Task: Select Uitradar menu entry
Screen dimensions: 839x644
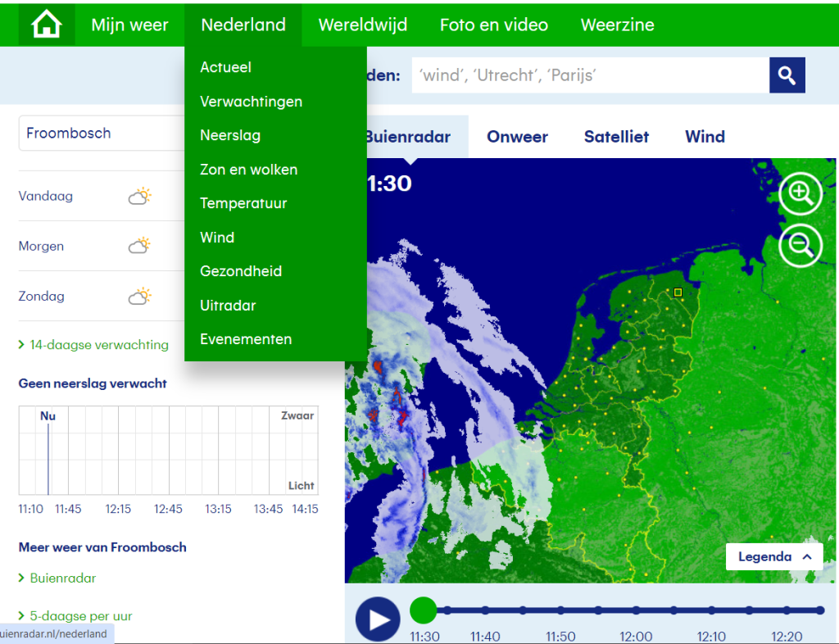Action: click(x=228, y=306)
